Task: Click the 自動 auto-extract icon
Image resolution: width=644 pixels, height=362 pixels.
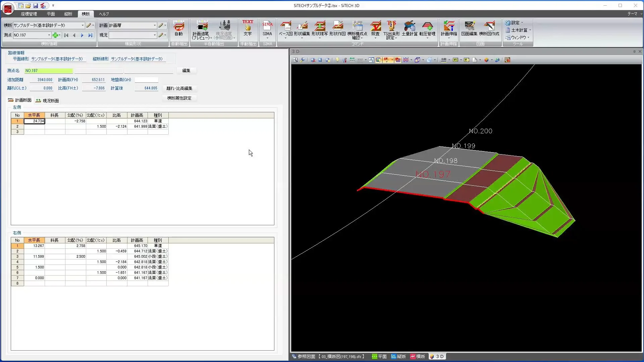Action: (x=179, y=28)
